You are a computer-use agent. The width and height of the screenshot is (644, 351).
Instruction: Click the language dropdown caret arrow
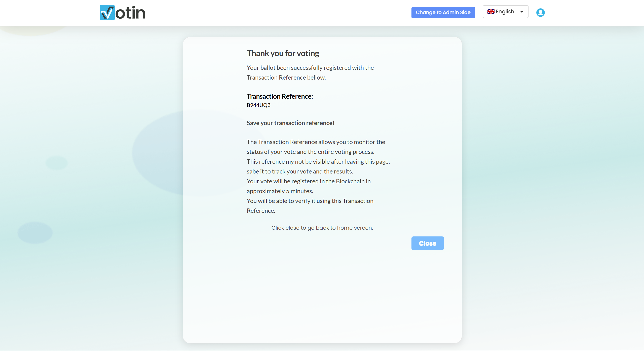(522, 12)
